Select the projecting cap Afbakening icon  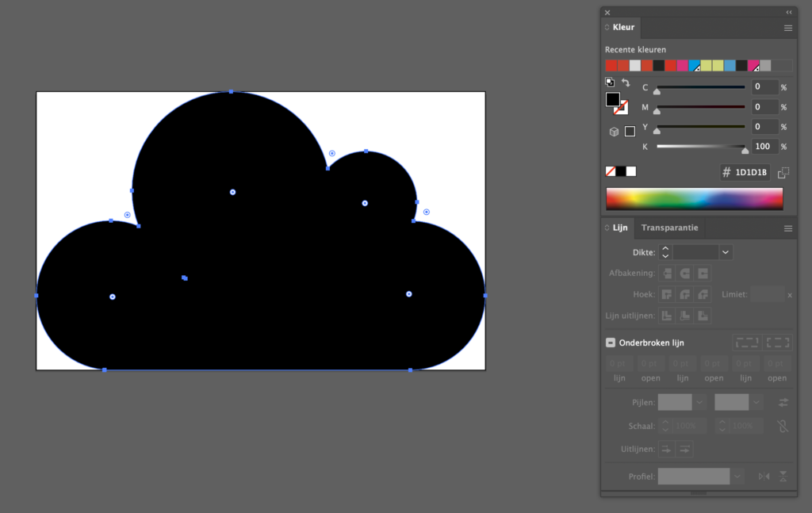(703, 273)
